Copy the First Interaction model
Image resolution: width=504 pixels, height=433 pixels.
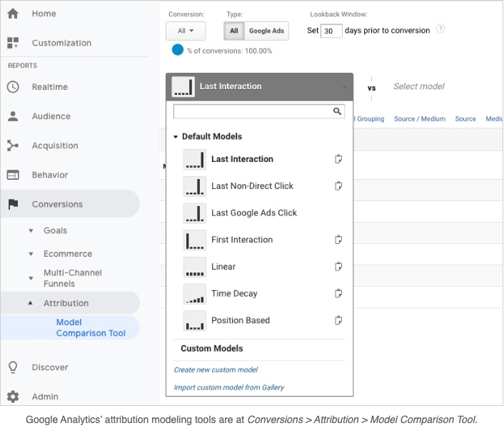(338, 239)
